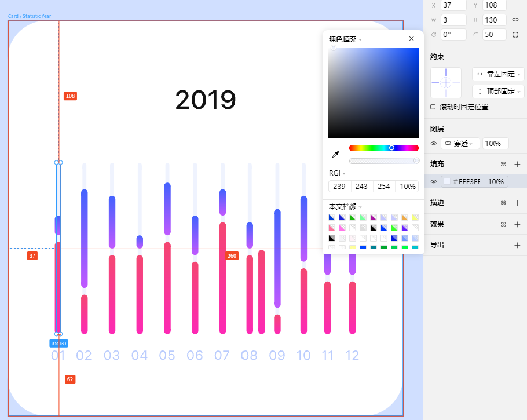The height and width of the screenshot is (420, 527).
Task: Select the month label 02
Action: (x=84, y=356)
